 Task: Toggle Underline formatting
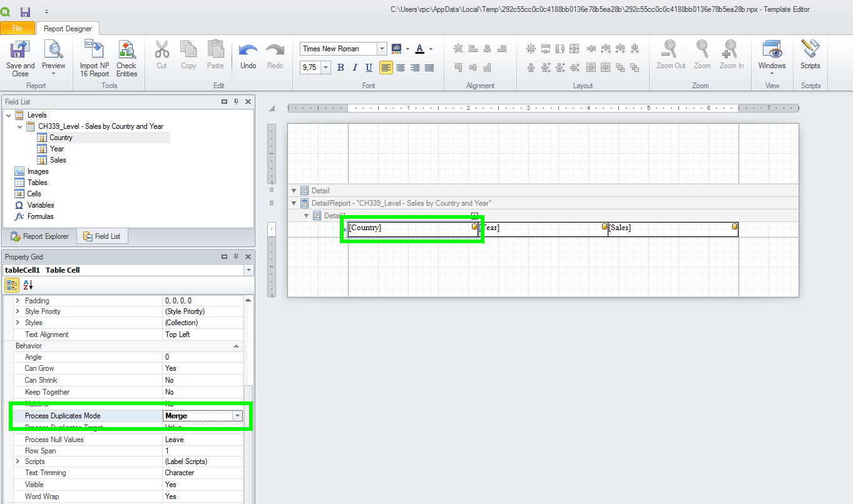pyautogui.click(x=369, y=68)
